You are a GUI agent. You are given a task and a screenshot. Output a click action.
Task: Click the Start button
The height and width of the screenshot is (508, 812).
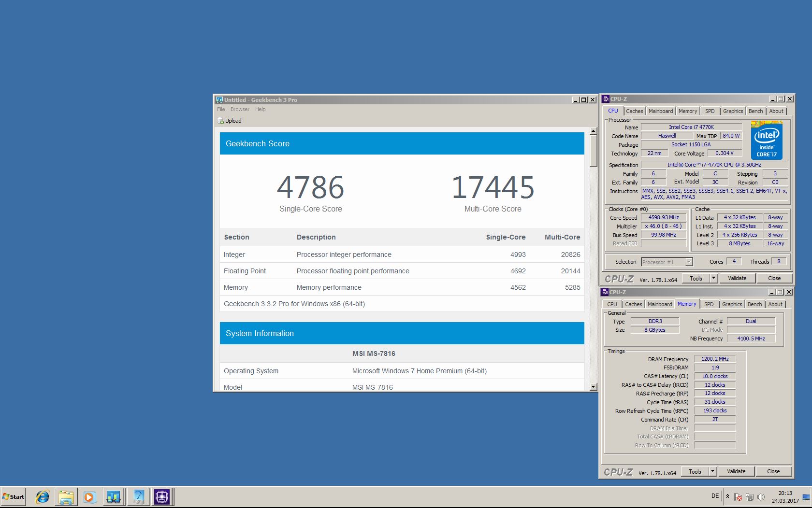13,496
